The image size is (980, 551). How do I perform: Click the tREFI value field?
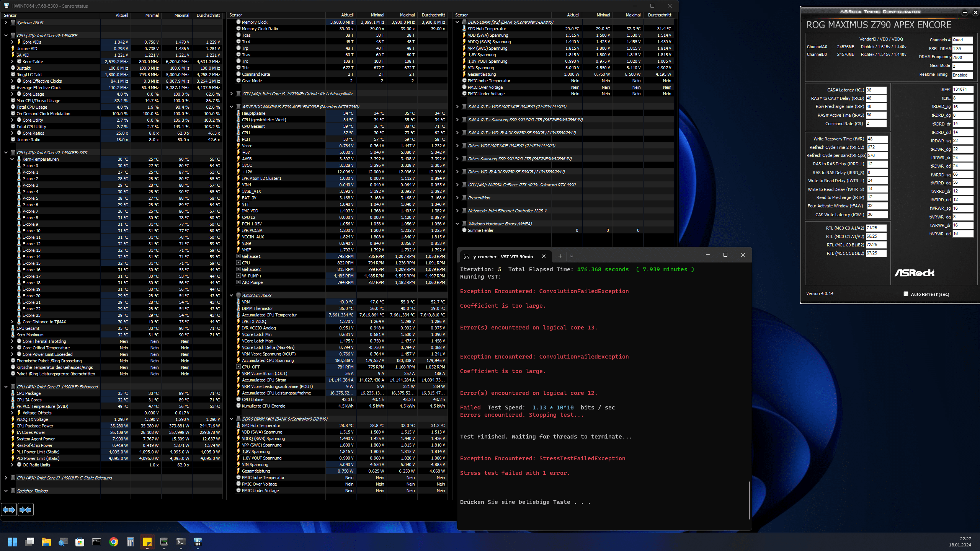[x=962, y=89]
